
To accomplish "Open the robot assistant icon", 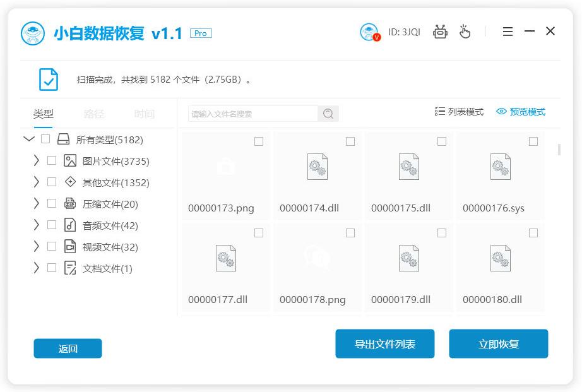I will pos(440,31).
